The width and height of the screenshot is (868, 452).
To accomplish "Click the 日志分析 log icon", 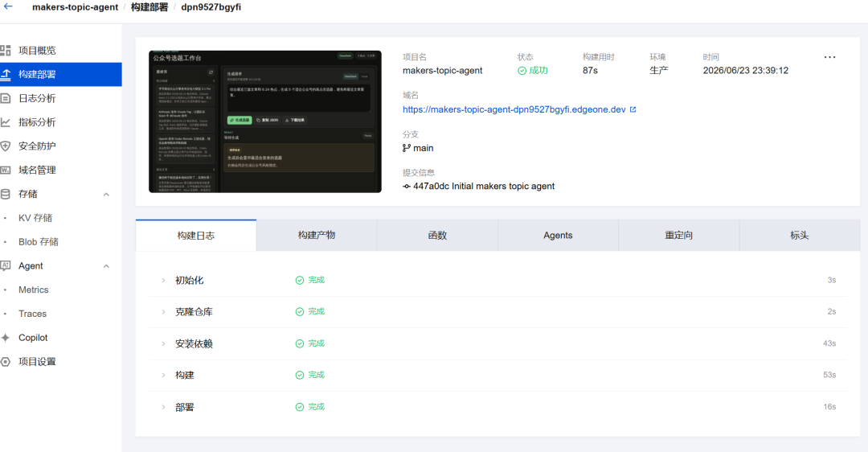I will tap(6, 98).
